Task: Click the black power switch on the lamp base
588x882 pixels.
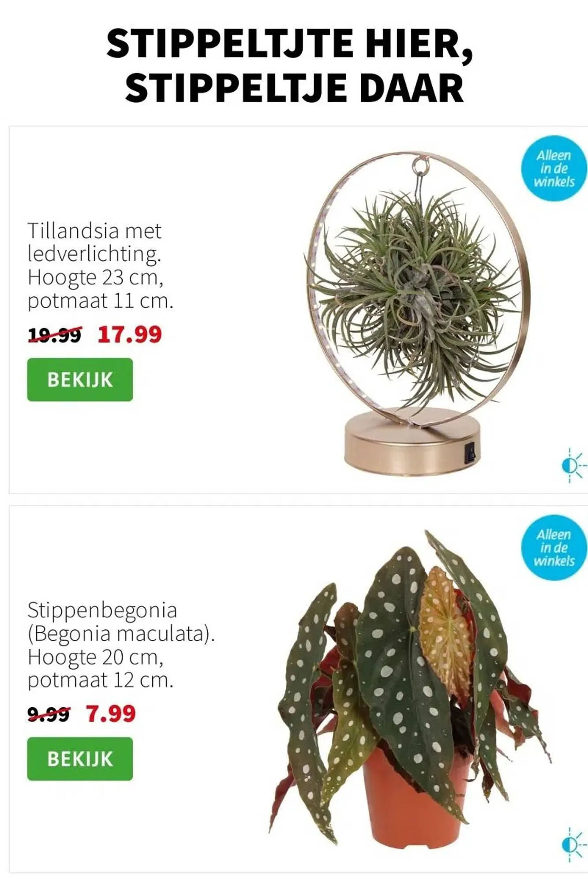Action: pos(471,453)
